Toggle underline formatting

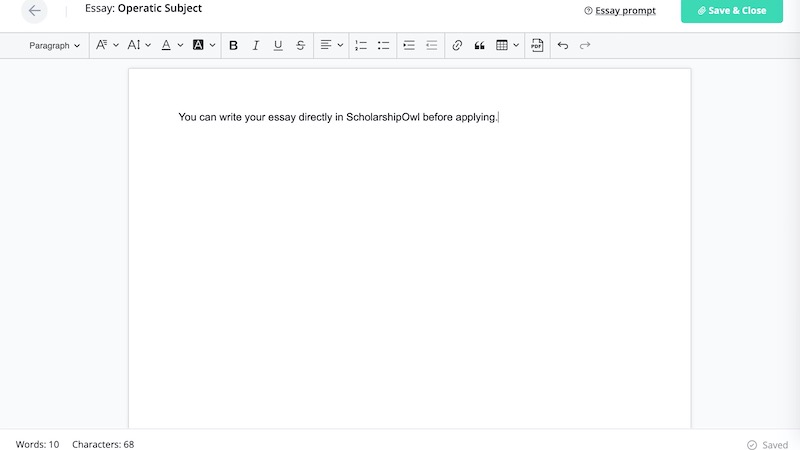(x=278, y=45)
